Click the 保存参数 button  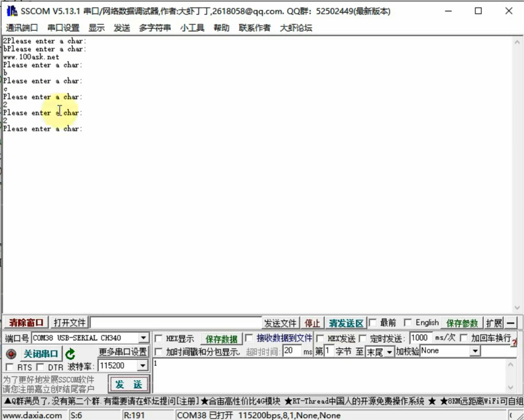tap(462, 323)
